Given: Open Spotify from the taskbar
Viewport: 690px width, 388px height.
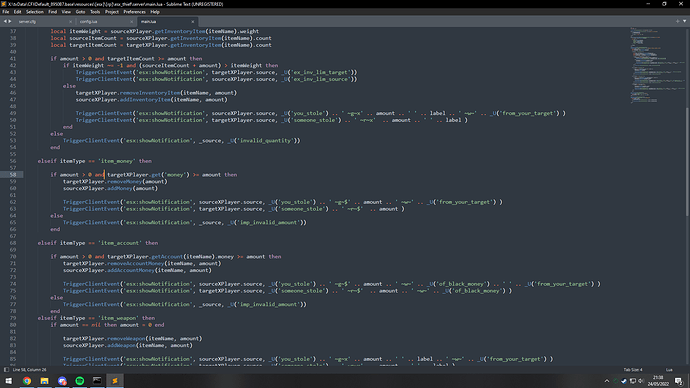Looking at the screenshot, I should click(80, 381).
